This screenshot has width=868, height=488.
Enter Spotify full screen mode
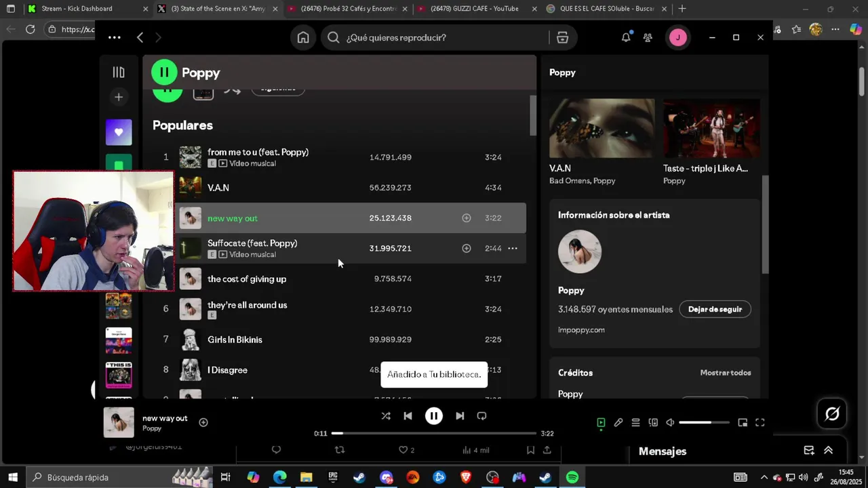(x=760, y=423)
